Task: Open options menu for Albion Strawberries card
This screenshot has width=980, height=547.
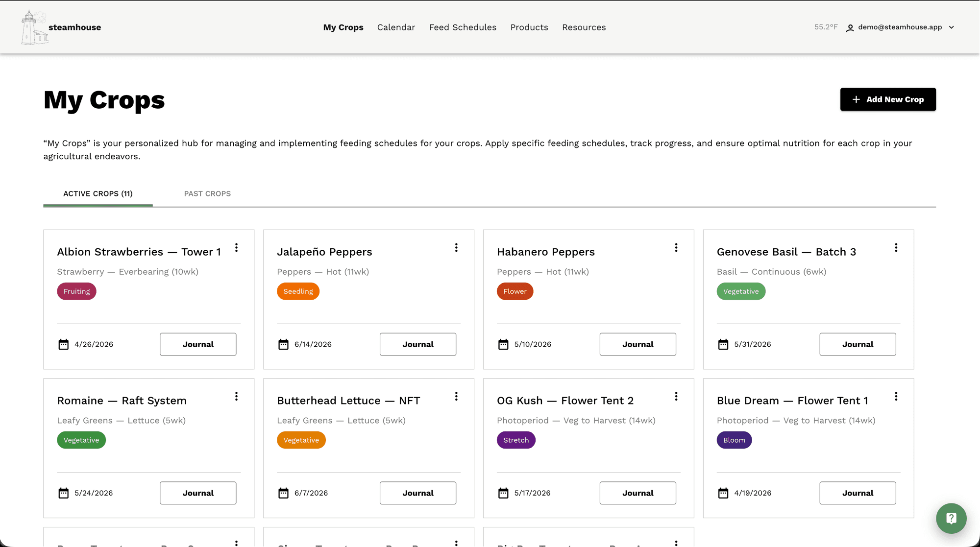Action: (x=236, y=248)
